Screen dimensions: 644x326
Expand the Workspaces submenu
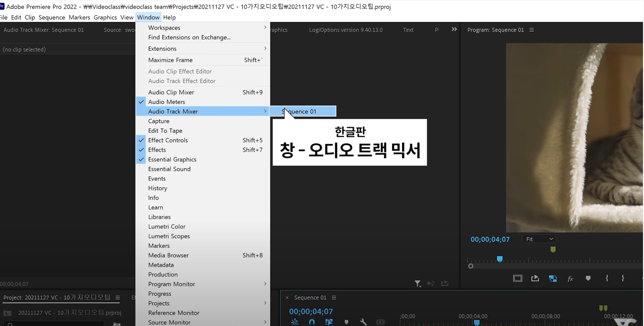click(x=203, y=28)
